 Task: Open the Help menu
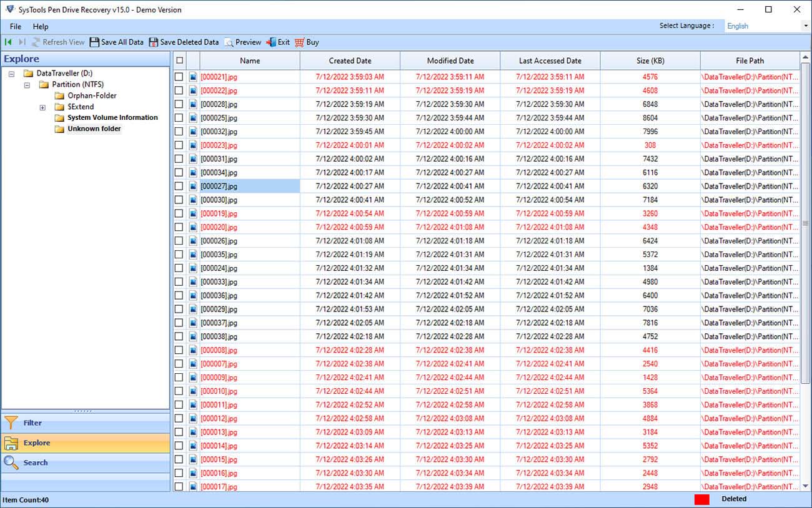click(x=41, y=26)
